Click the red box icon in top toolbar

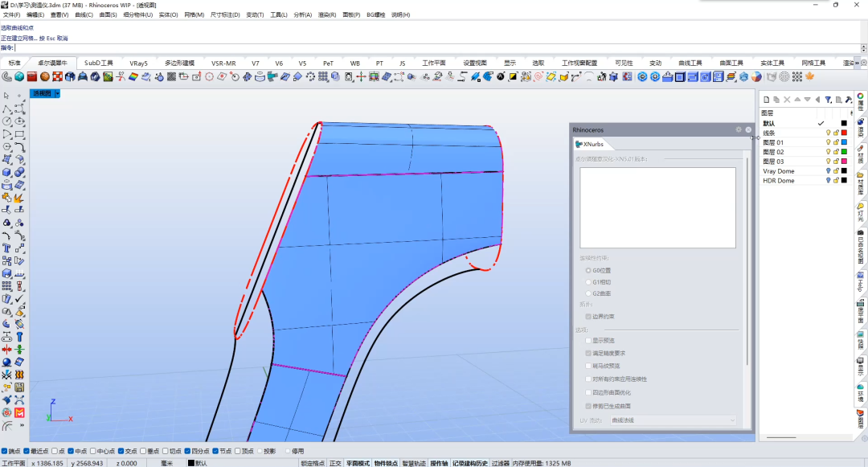pos(32,77)
